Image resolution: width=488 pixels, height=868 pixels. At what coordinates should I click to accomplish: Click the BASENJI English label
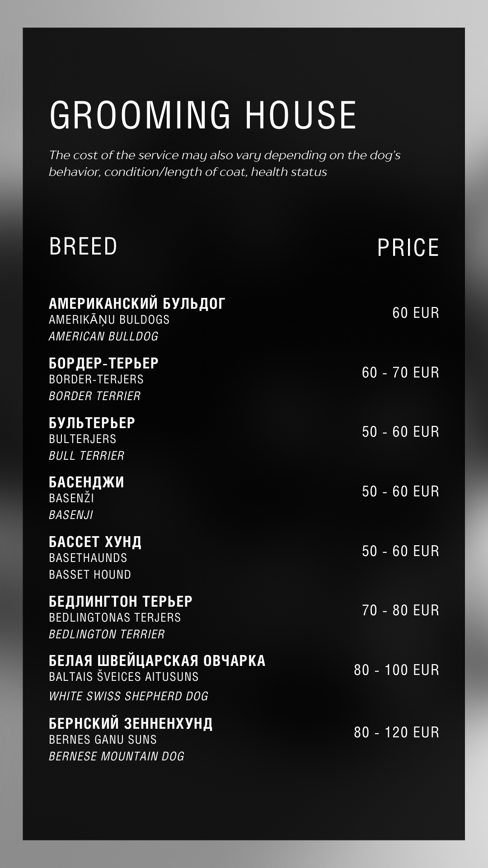[x=71, y=515]
